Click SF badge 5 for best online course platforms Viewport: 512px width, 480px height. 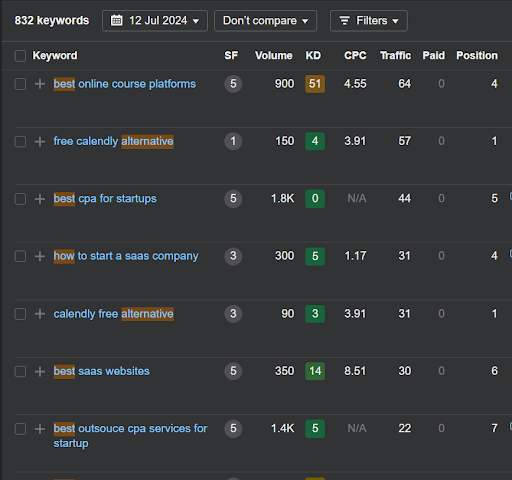click(x=233, y=84)
